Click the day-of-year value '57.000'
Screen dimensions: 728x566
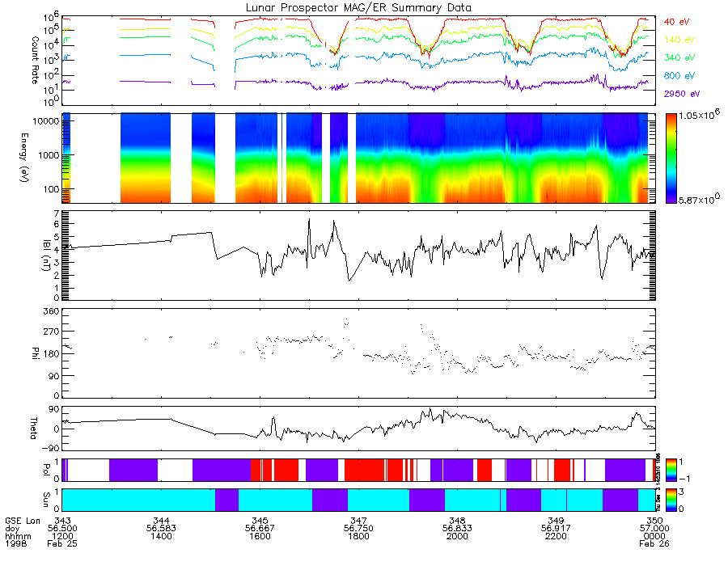pyautogui.click(x=654, y=529)
